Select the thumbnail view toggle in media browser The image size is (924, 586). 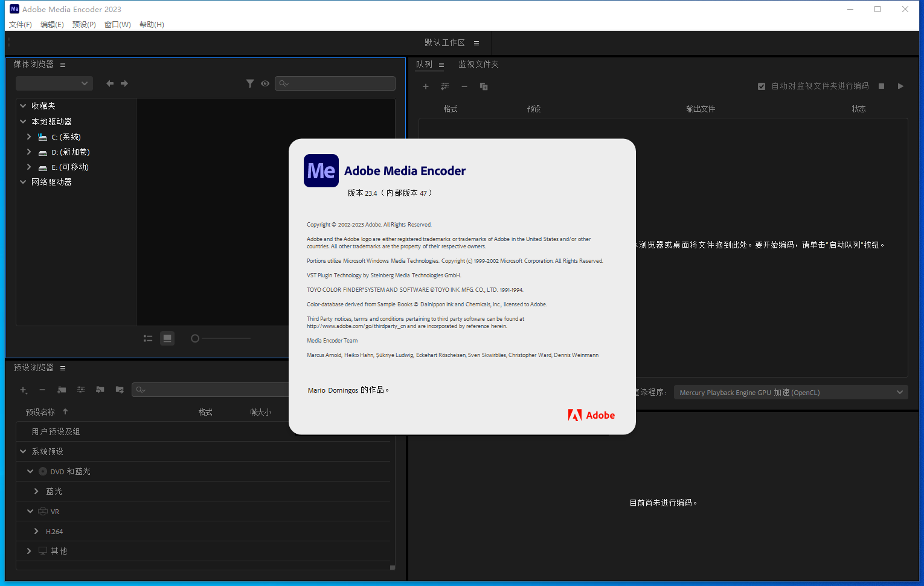167,338
